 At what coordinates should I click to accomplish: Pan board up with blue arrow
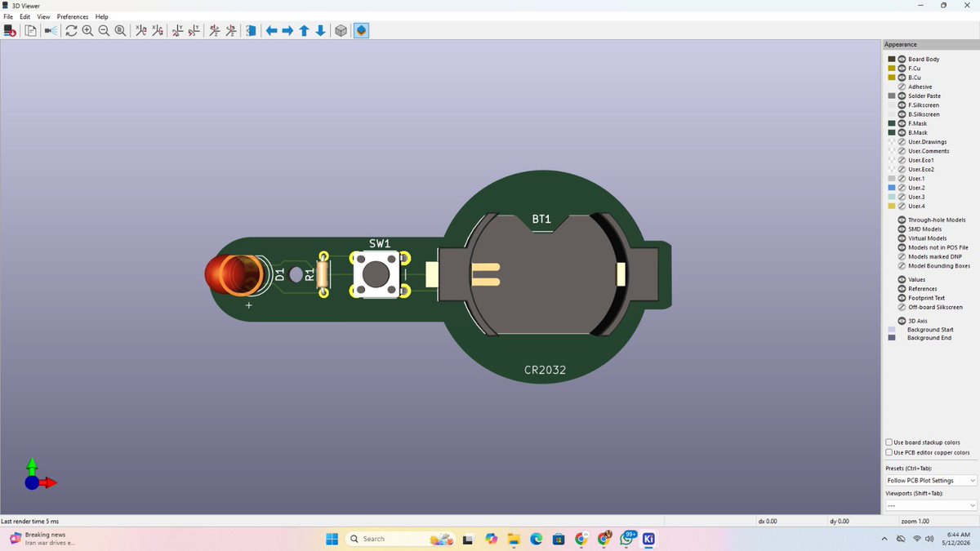coord(304,30)
